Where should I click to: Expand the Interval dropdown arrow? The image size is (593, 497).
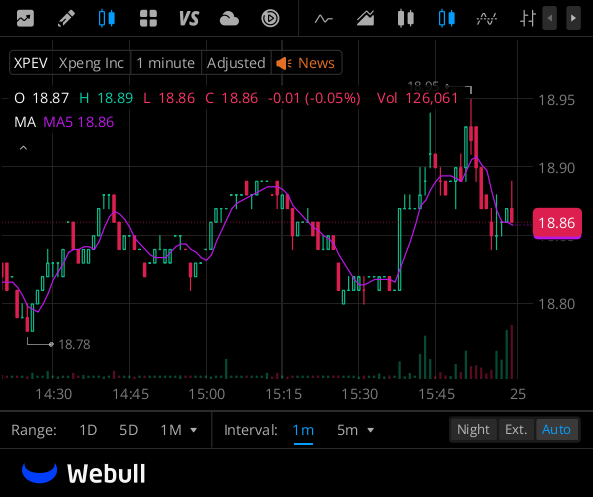click(371, 430)
